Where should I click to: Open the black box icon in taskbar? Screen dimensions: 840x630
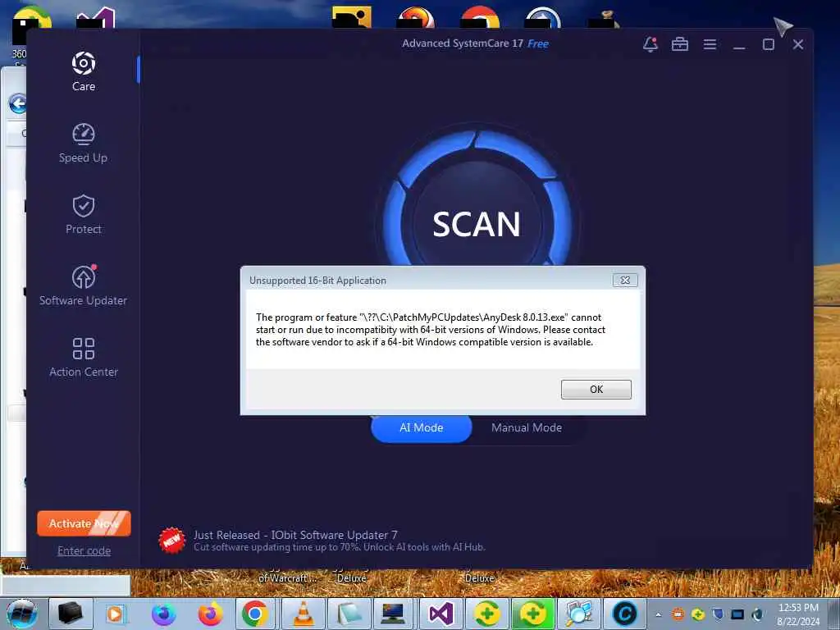pos(71,614)
